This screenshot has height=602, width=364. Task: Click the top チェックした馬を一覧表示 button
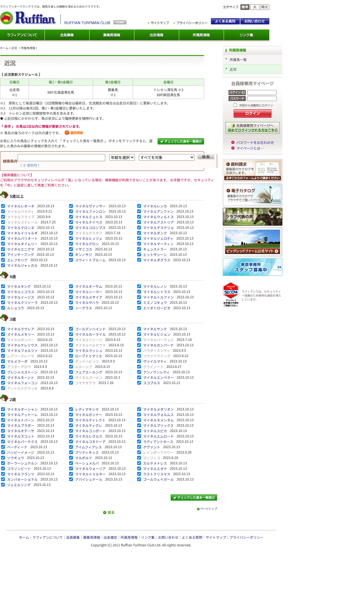click(181, 141)
